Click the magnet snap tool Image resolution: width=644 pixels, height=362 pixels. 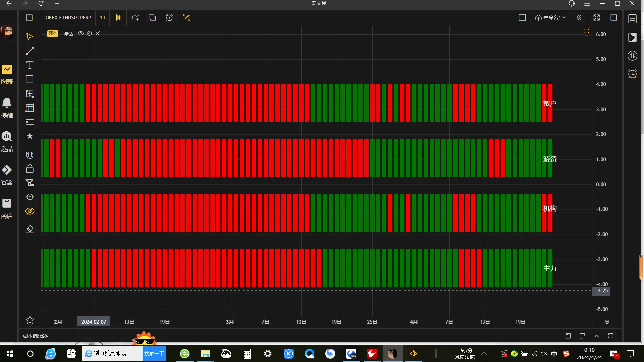click(x=30, y=155)
